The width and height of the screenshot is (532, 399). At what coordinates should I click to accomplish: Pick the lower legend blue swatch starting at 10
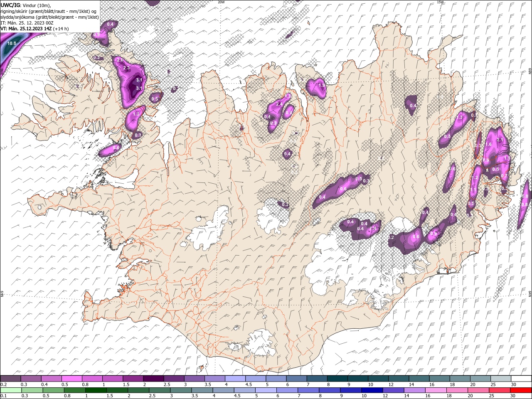(371, 390)
